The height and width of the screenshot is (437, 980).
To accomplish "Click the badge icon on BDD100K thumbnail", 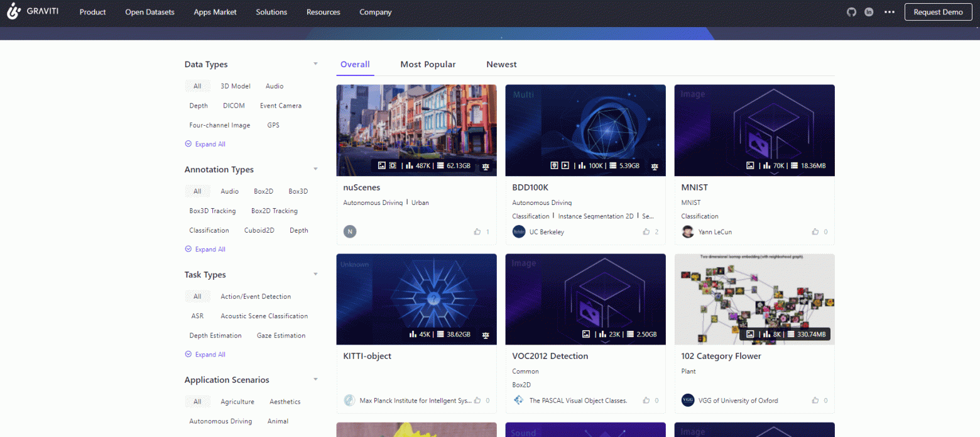I will tap(655, 166).
